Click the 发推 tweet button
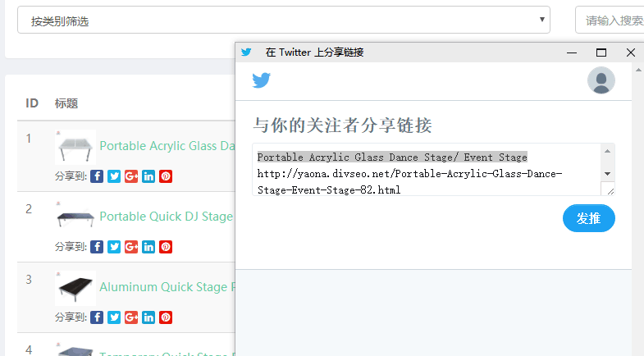The height and width of the screenshot is (356, 644). pyautogui.click(x=588, y=218)
